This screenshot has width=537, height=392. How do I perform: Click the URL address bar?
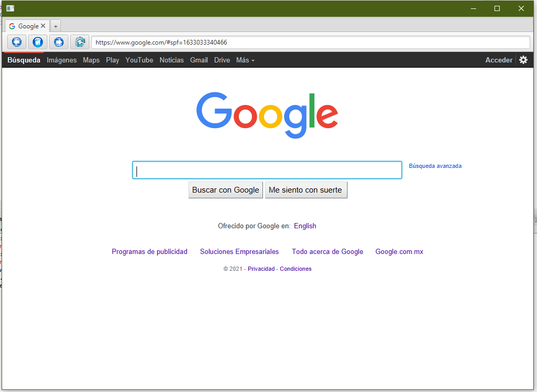pos(311,43)
